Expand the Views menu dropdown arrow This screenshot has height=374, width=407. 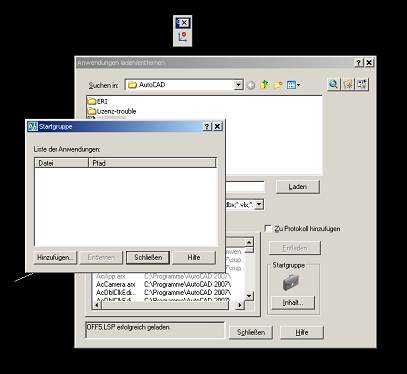click(298, 85)
